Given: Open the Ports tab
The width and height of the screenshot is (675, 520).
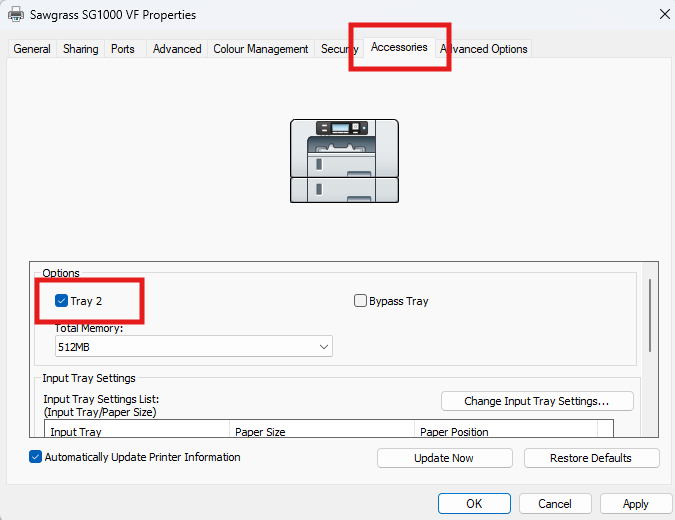Looking at the screenshot, I should click(123, 49).
